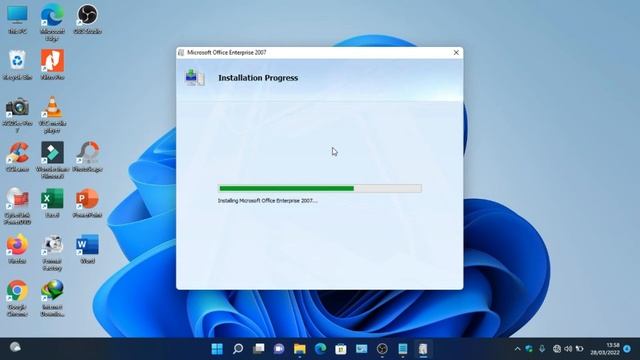Open the PowerPoint desktop shortcut

[x=87, y=202]
